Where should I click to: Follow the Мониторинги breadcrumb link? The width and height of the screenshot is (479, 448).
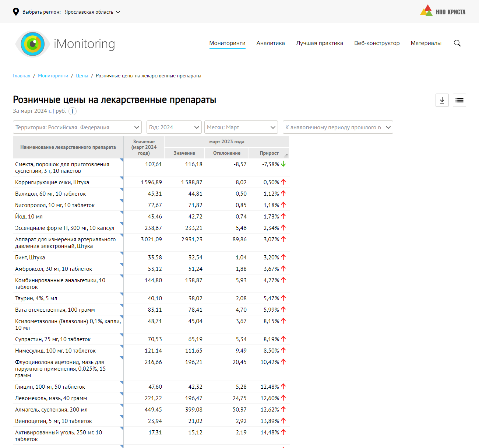point(53,76)
